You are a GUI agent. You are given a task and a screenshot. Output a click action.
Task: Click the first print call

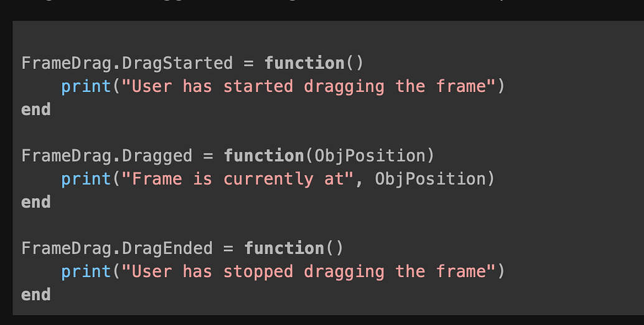[86, 86]
